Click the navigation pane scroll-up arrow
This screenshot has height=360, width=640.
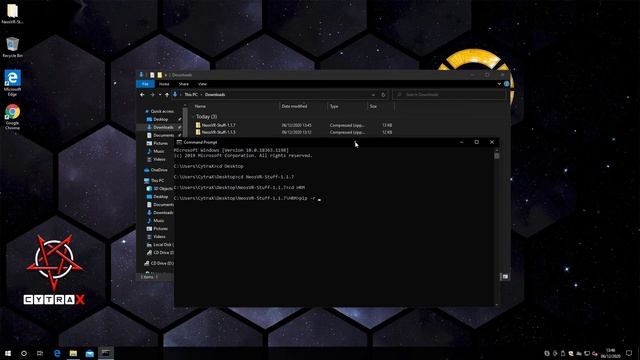[185, 105]
